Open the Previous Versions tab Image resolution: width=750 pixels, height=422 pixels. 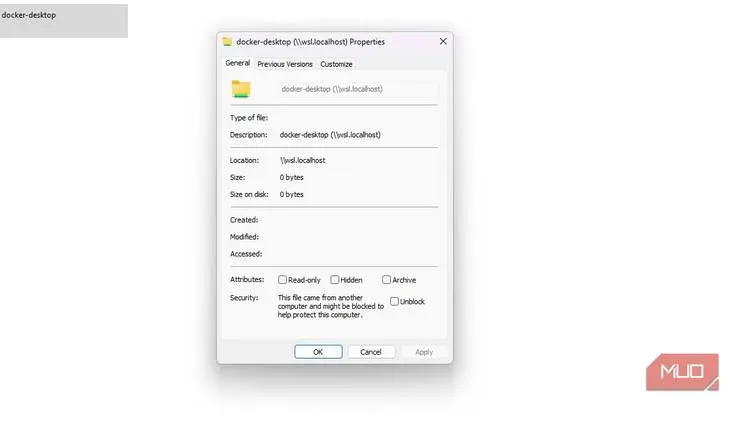point(285,64)
